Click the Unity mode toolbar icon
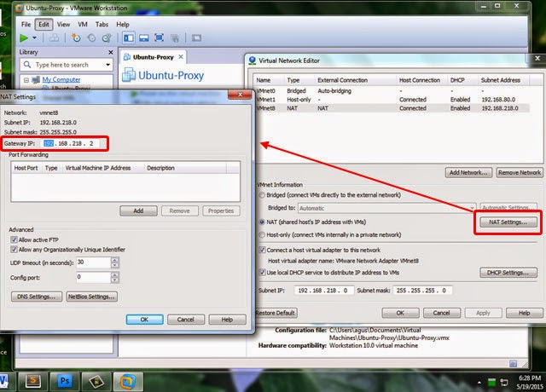 click(175, 37)
